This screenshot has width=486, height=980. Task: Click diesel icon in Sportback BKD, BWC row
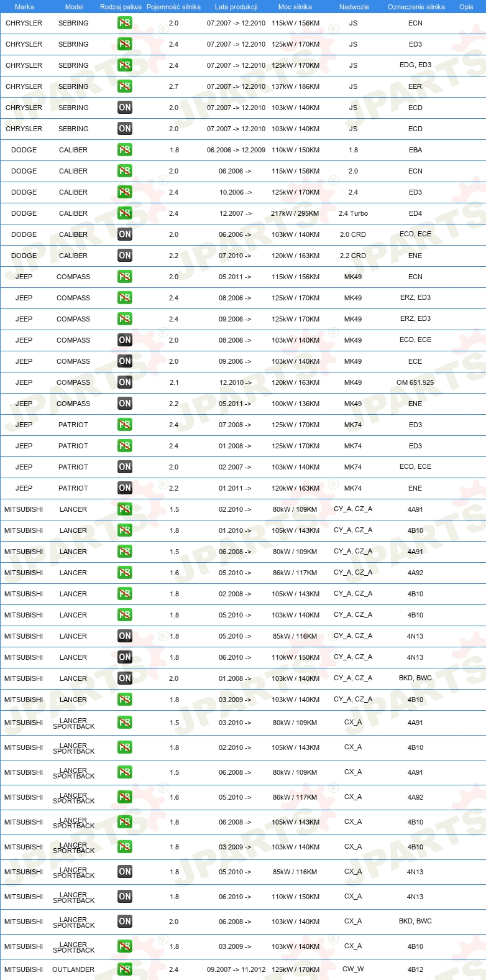click(125, 922)
